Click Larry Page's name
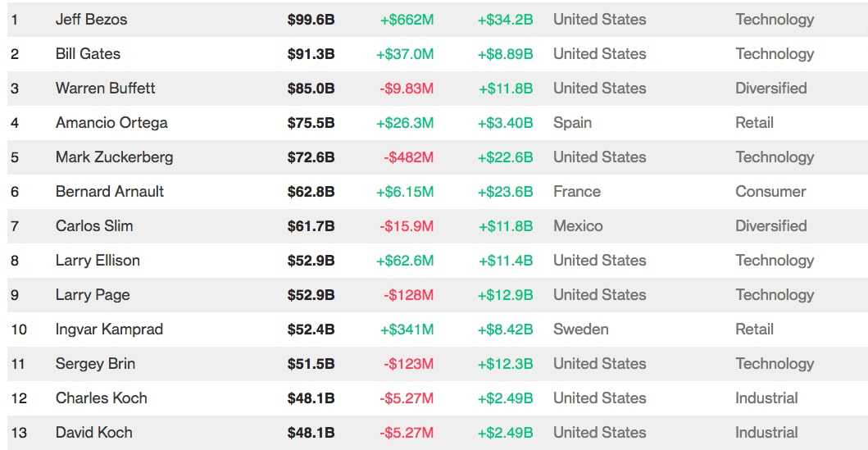This screenshot has width=868, height=450. (93, 295)
